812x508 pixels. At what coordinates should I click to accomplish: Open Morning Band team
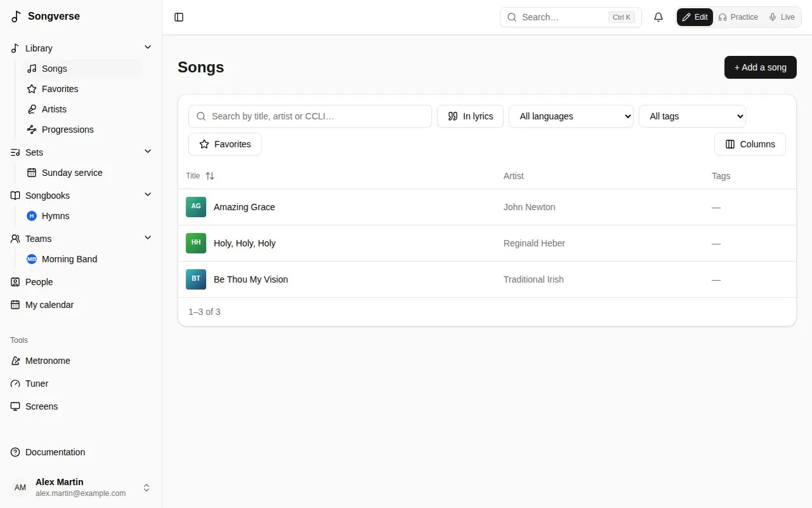[x=82, y=259]
